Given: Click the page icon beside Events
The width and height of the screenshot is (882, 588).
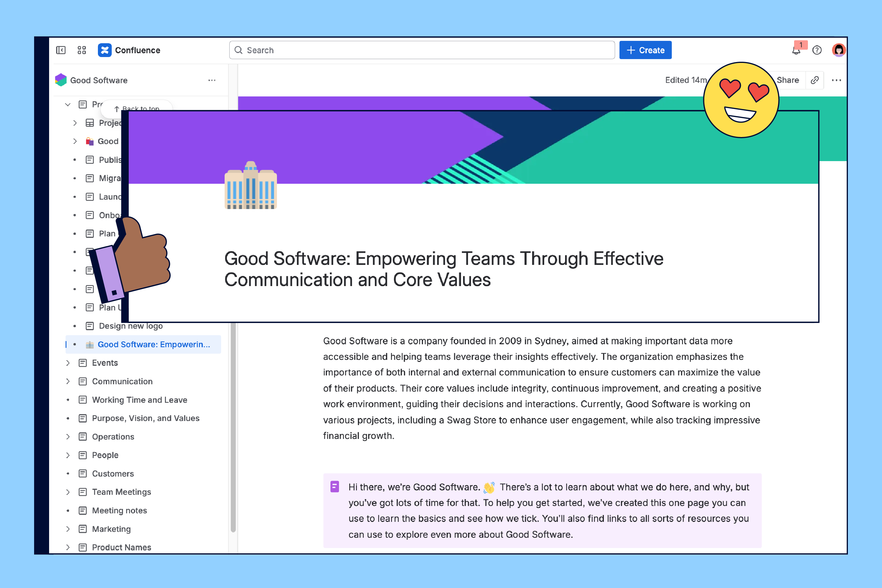Looking at the screenshot, I should click(83, 363).
